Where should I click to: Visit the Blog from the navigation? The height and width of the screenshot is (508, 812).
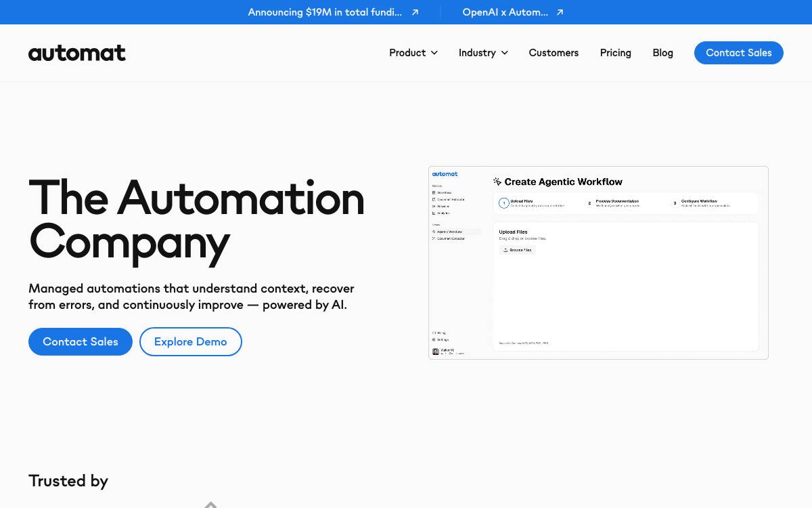[x=663, y=53]
